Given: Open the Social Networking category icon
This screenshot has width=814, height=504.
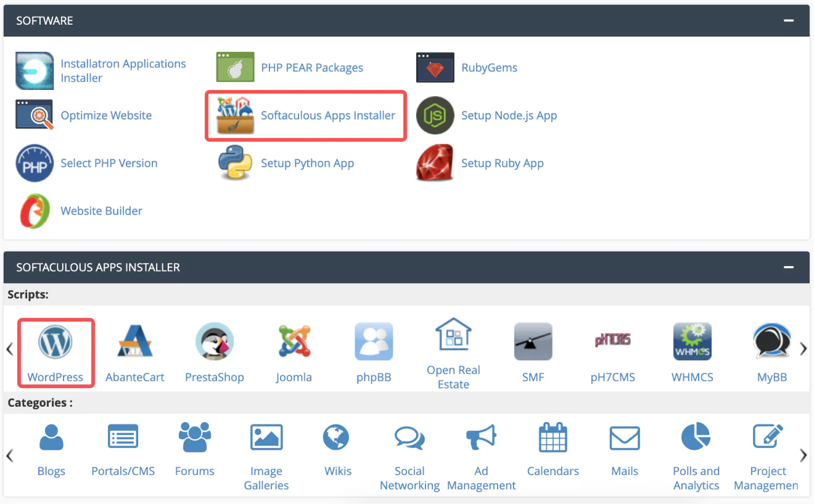Looking at the screenshot, I should [409, 438].
